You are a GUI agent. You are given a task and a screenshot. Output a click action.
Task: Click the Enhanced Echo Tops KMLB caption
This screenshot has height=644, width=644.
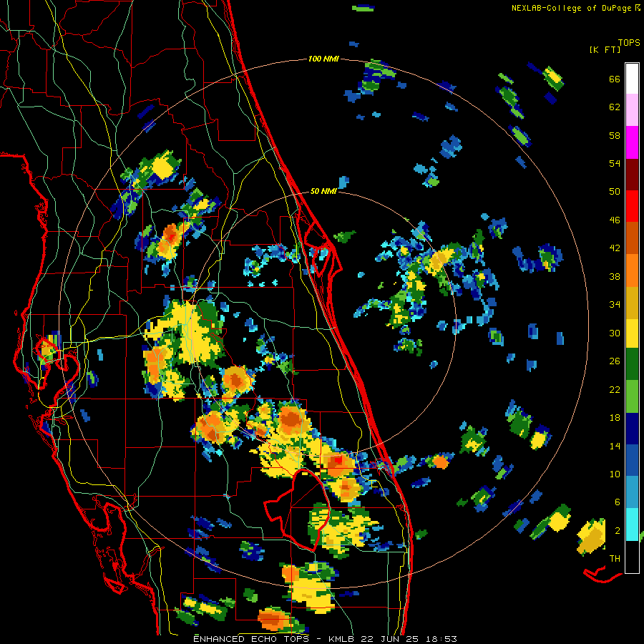[325, 639]
